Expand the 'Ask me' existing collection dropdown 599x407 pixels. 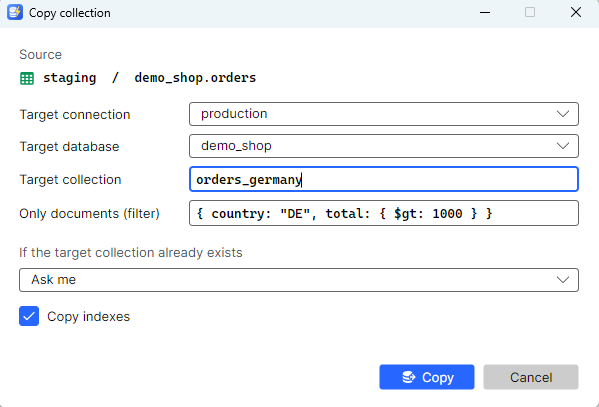click(x=299, y=280)
